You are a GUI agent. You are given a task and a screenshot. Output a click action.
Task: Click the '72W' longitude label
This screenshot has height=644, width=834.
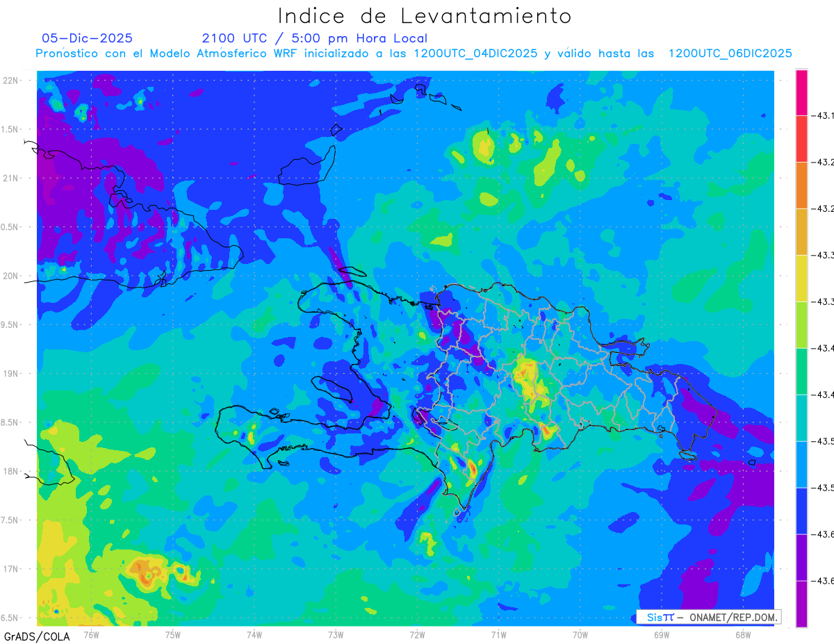pos(418,634)
